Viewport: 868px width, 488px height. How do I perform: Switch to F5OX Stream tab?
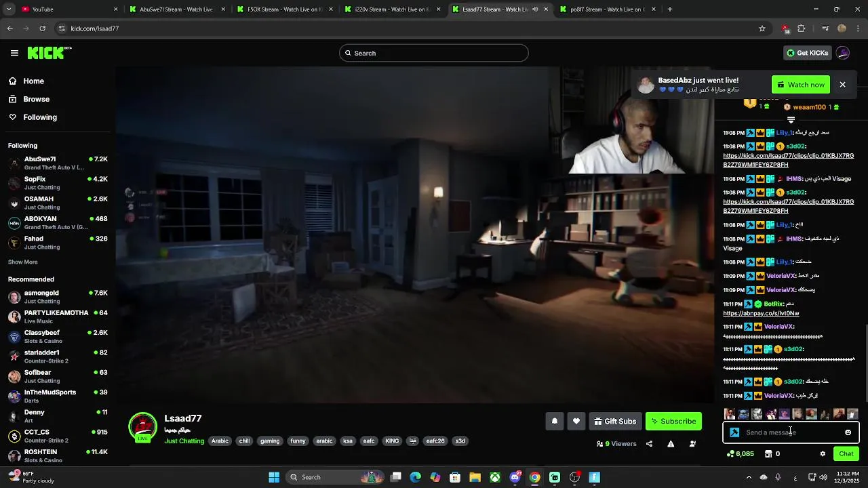285,9
